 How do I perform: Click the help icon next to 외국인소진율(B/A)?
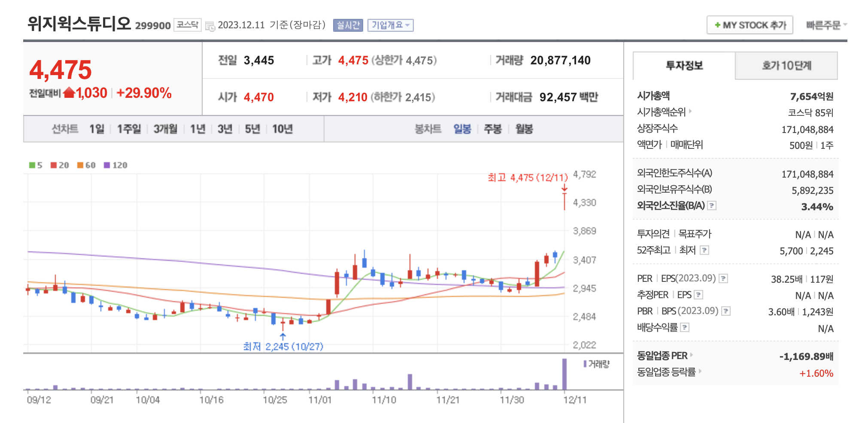tap(712, 205)
